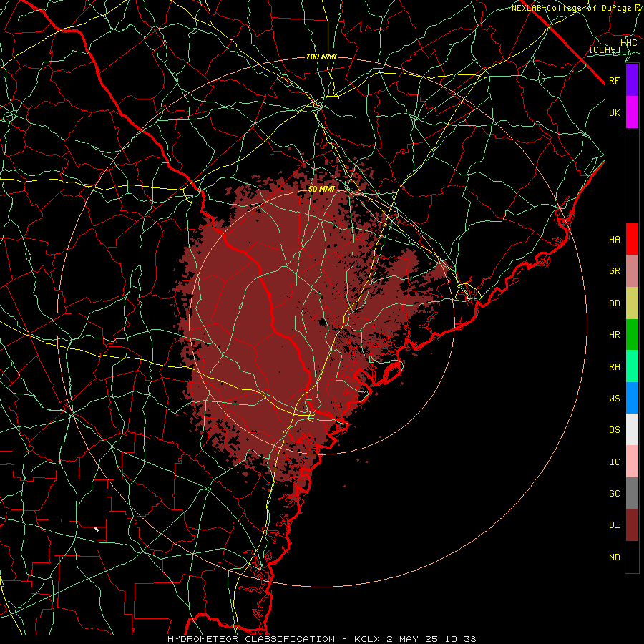Click the blue WS legend swatch
This screenshot has height=644, width=644.
click(632, 398)
